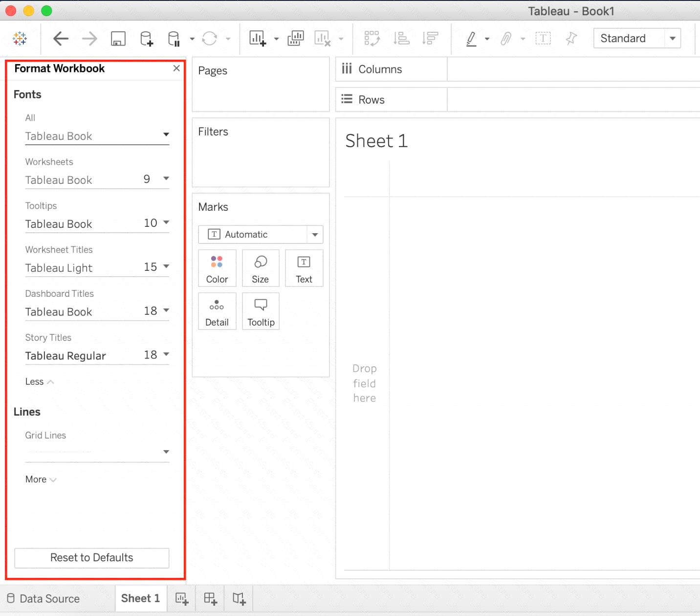Click the New Story tab icon

(239, 598)
